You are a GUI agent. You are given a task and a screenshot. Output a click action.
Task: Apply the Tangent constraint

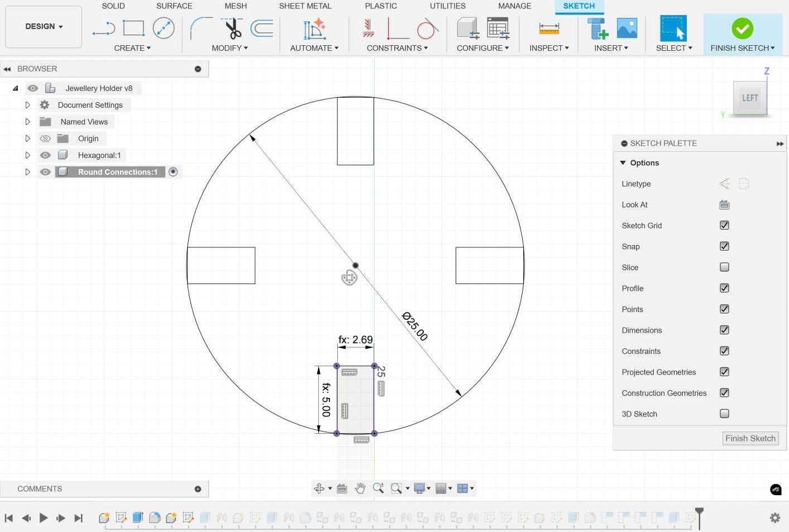pos(427,28)
